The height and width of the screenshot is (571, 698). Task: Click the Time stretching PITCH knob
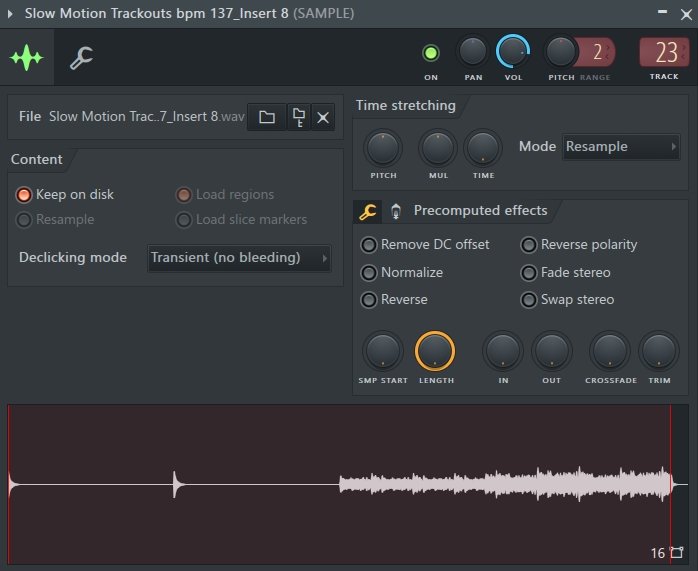(383, 148)
